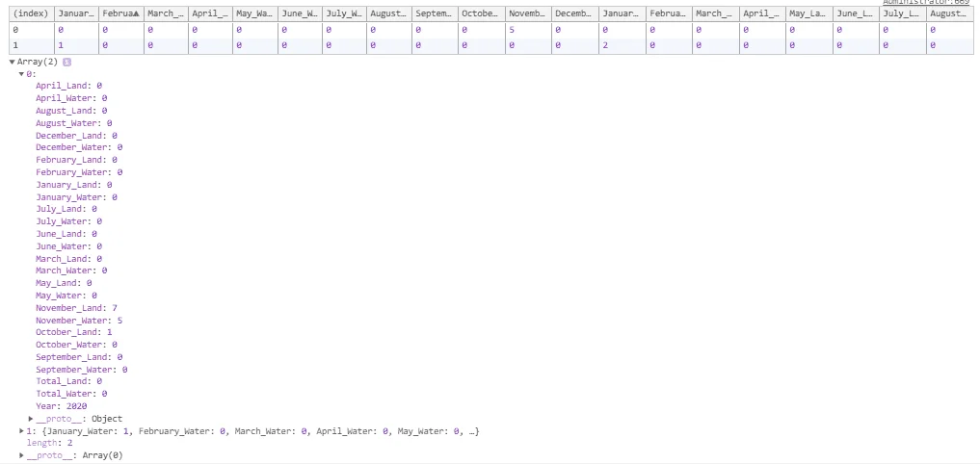Select the August_Water: 0 property
Viewport: 980px width, 464px height.
74,123
